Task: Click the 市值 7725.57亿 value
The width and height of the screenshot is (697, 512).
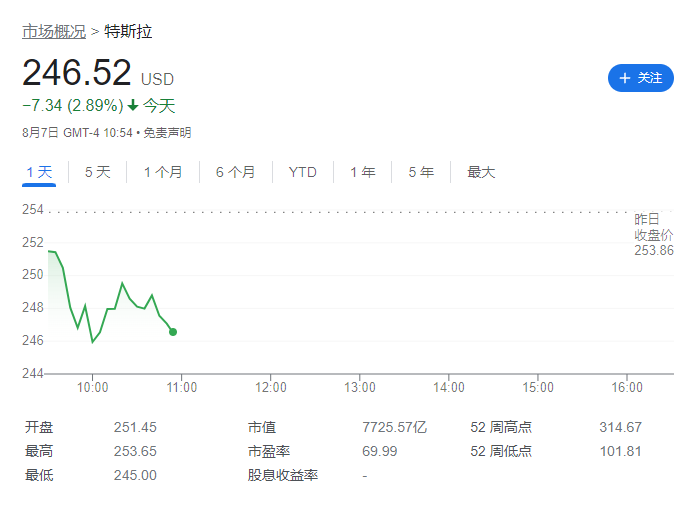Action: coord(394,427)
